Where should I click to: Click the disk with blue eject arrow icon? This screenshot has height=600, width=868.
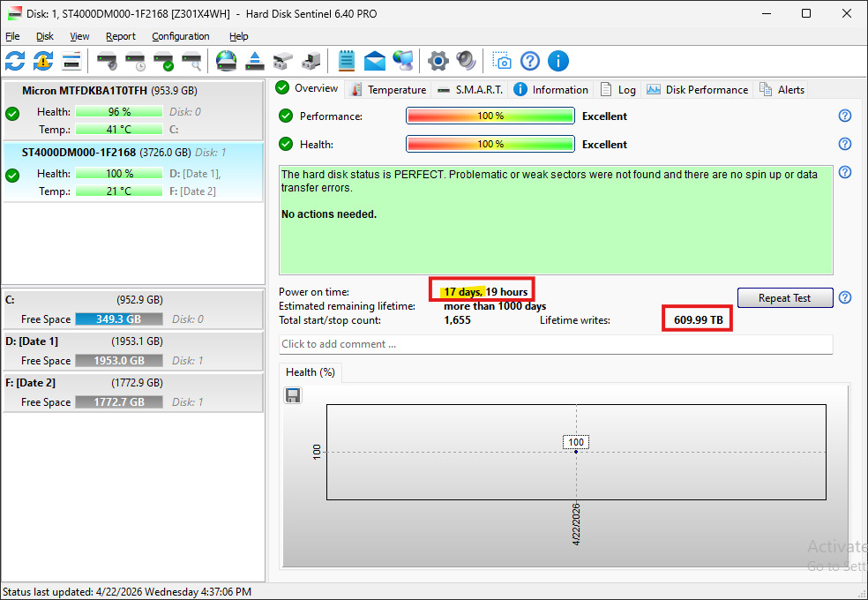[255, 61]
